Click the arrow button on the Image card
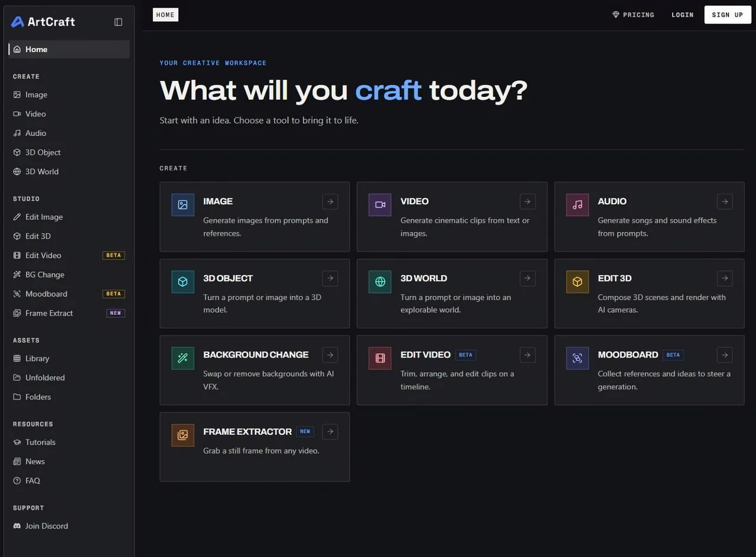The height and width of the screenshot is (557, 756). click(x=330, y=201)
